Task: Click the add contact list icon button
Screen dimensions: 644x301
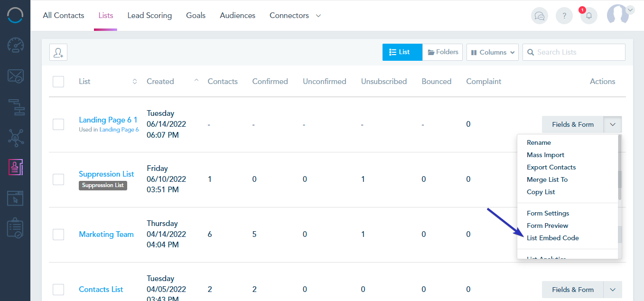Action: click(58, 52)
